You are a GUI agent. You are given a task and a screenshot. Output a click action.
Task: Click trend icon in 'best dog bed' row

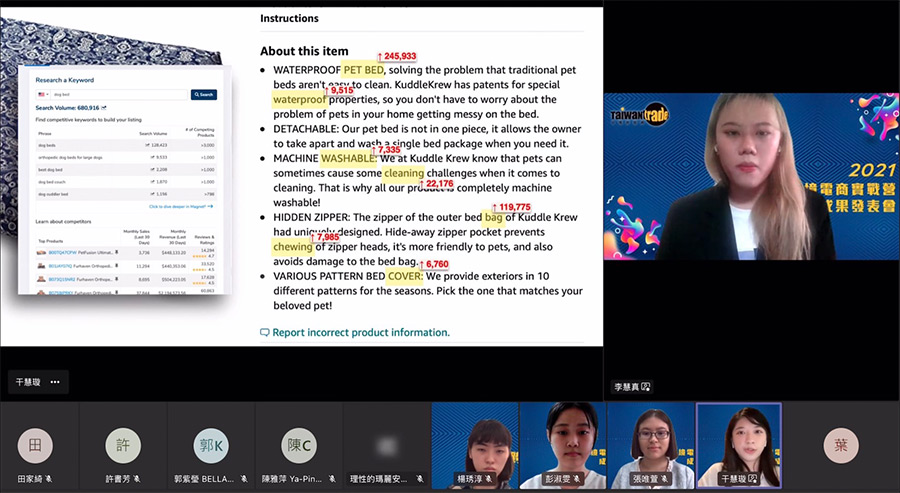153,170
